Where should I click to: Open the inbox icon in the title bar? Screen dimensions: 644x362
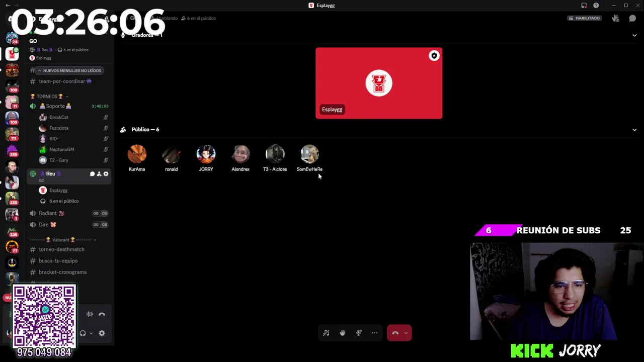(x=584, y=6)
